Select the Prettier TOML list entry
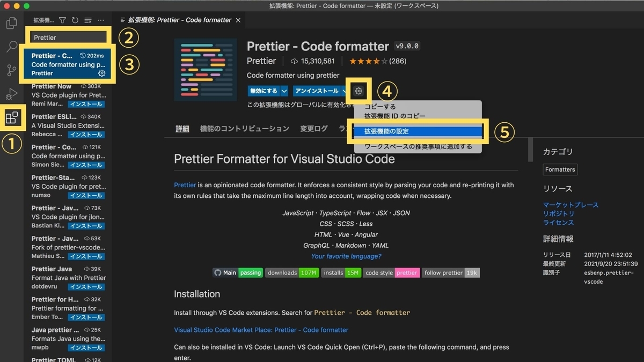This screenshot has height=362, width=644. pyautogui.click(x=68, y=359)
